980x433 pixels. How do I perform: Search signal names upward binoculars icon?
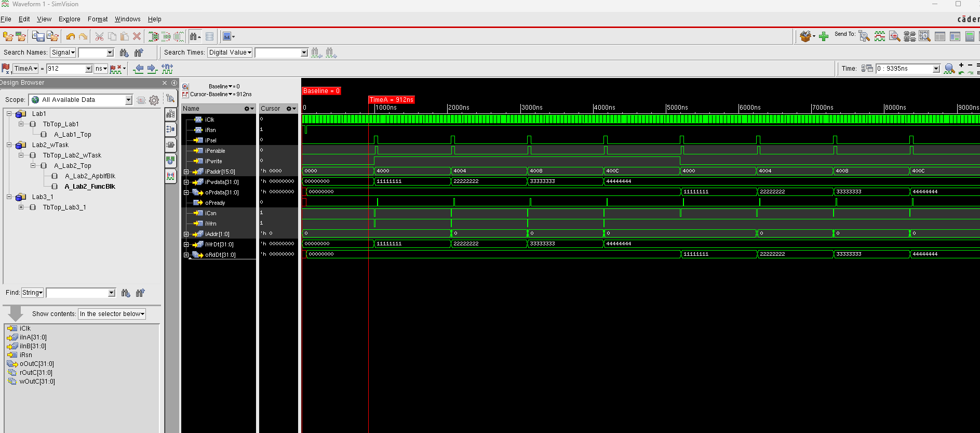tap(139, 53)
